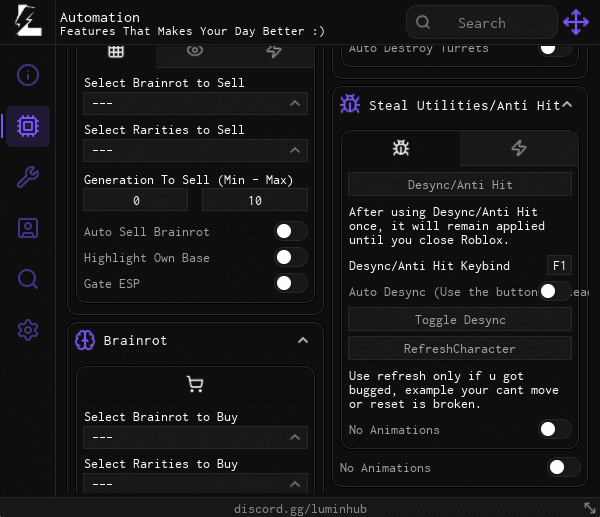Screen dimensions: 600x517
Task: Open settings gear in sidebar
Action: point(28,330)
